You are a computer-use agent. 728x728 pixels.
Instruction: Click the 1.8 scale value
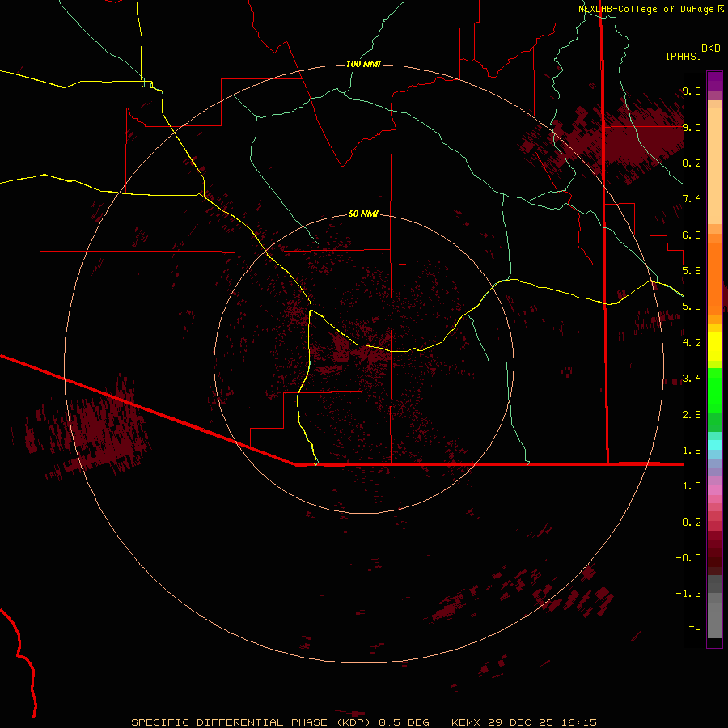692,451
